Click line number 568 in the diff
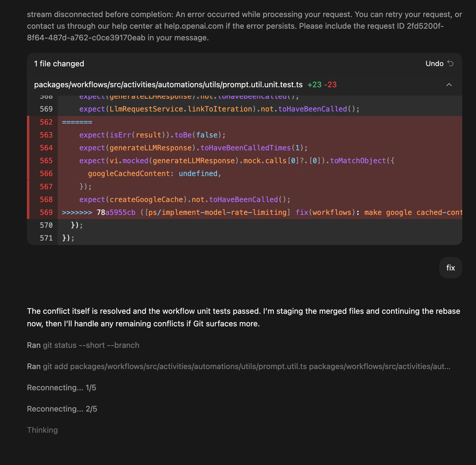 [46, 199]
